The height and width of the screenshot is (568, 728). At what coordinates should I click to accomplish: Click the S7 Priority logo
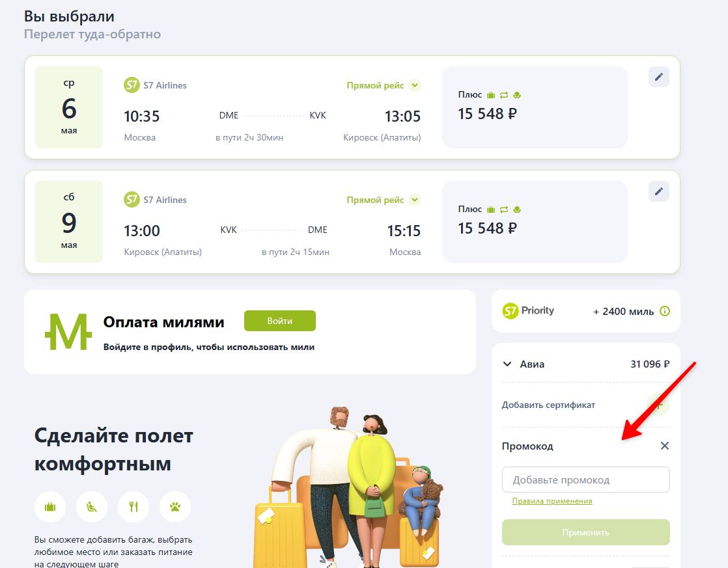point(528,310)
